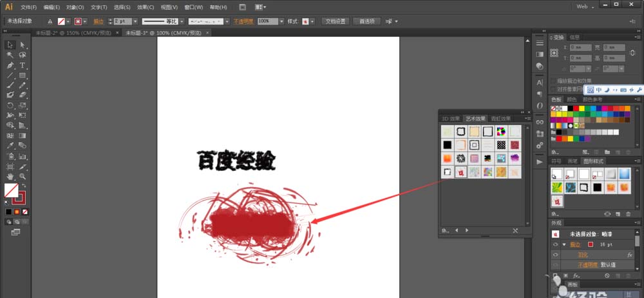Open the stroke weight 2 pt dropdown
Screen dimensions: 644x298
135,21
